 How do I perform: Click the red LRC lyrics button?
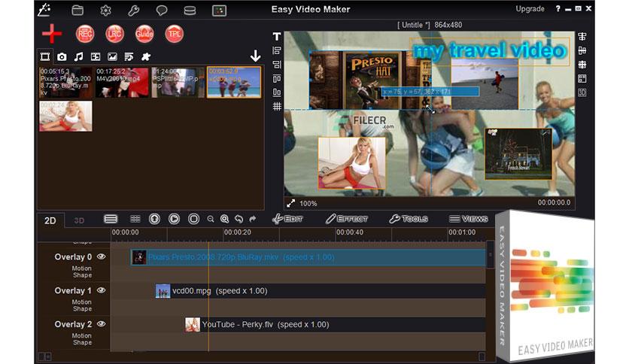pos(114,34)
